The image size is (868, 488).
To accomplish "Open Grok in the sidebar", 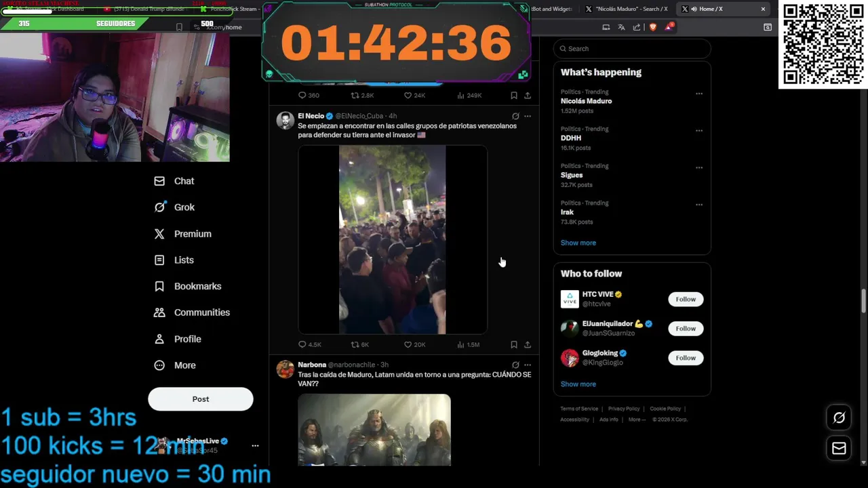I will (x=175, y=207).
